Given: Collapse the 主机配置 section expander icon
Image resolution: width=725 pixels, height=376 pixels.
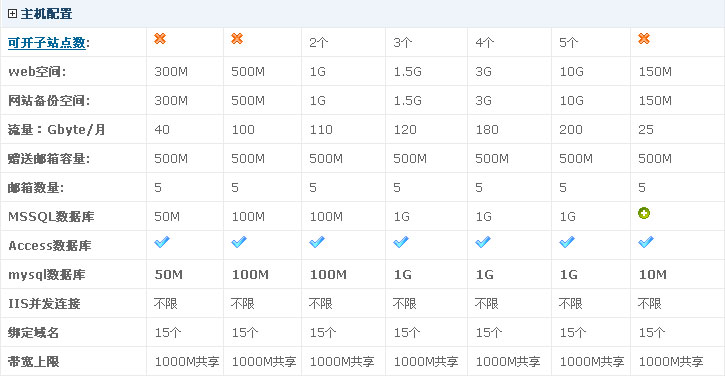Looking at the screenshot, I should 12,14.
